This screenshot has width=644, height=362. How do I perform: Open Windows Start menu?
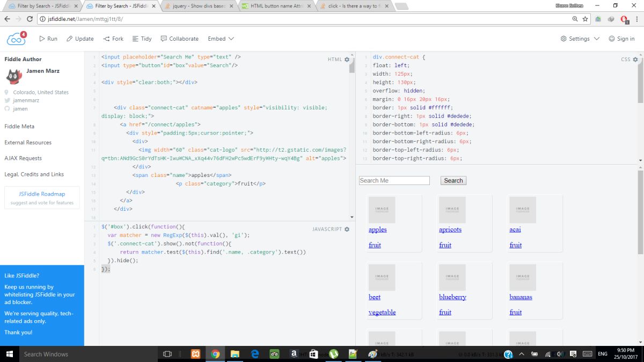click(9, 354)
